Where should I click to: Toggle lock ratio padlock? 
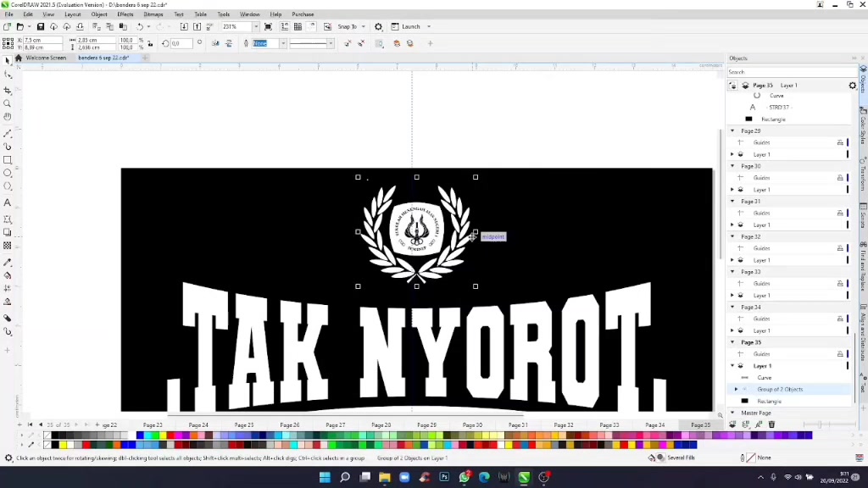(x=150, y=43)
